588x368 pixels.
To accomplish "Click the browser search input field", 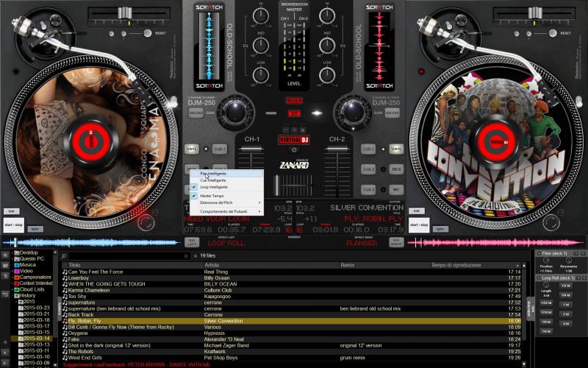I will pos(128,256).
